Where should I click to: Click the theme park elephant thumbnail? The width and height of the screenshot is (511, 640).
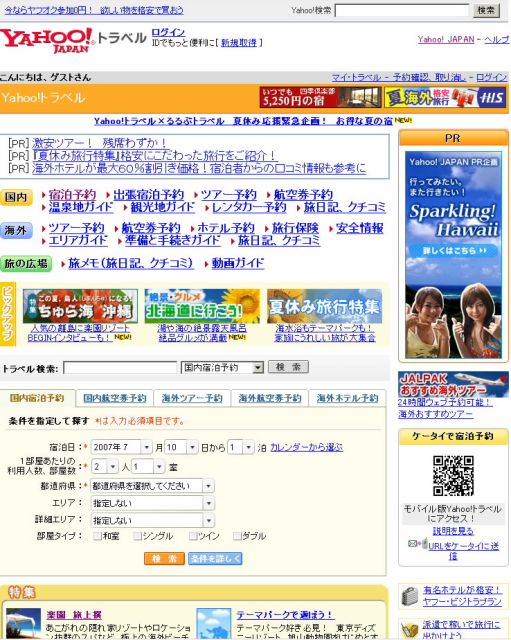pyautogui.click(x=213, y=624)
